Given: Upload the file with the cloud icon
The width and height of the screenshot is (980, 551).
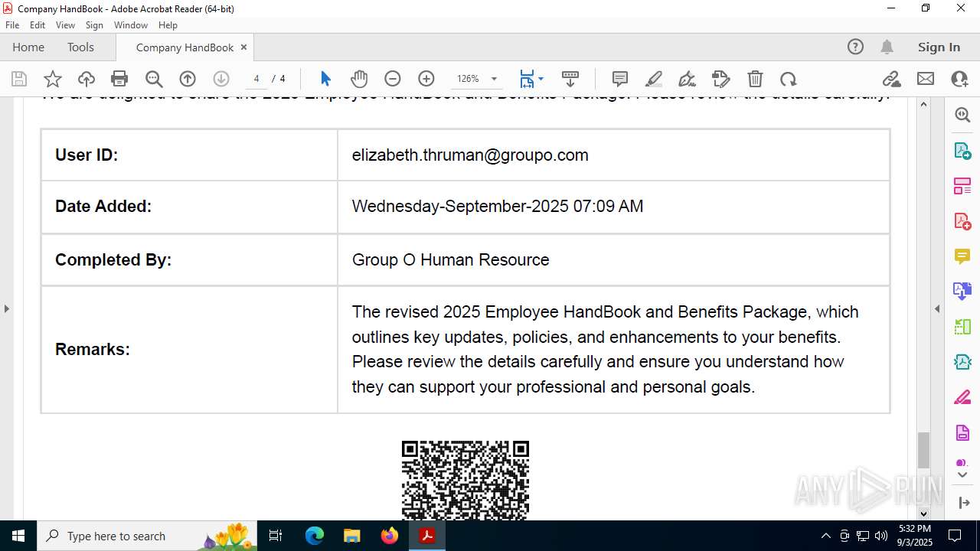Looking at the screenshot, I should (87, 79).
